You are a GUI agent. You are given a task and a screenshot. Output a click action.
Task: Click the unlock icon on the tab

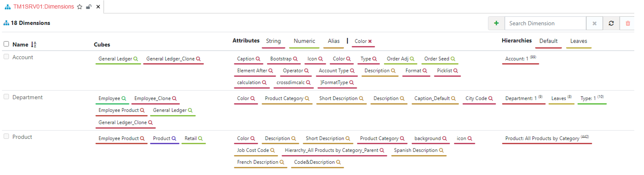tap(89, 6)
